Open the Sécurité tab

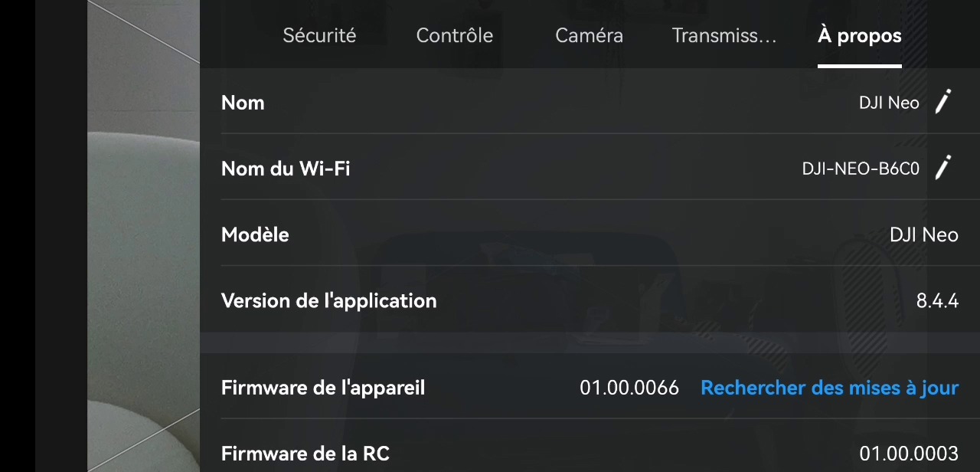319,35
